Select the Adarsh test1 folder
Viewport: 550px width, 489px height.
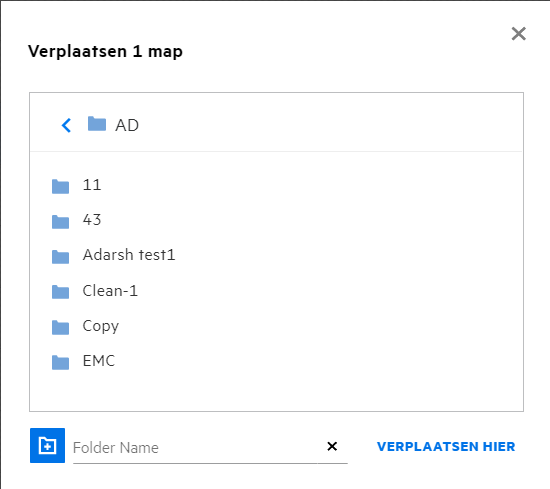(x=129, y=255)
